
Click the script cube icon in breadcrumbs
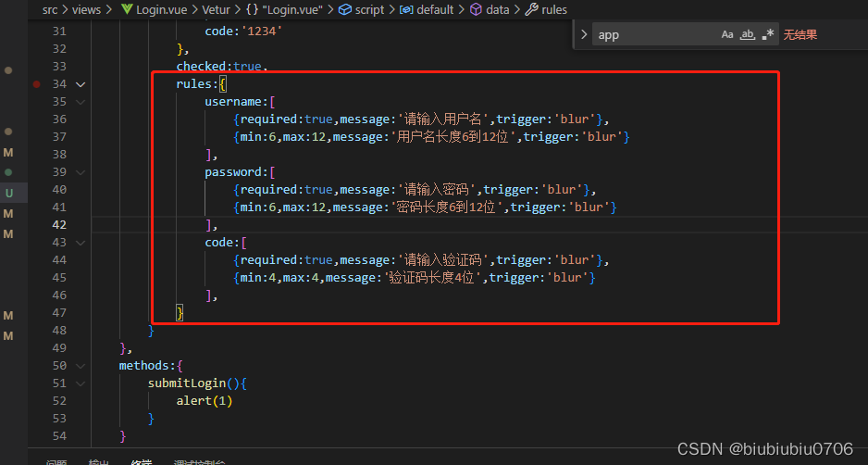(345, 9)
